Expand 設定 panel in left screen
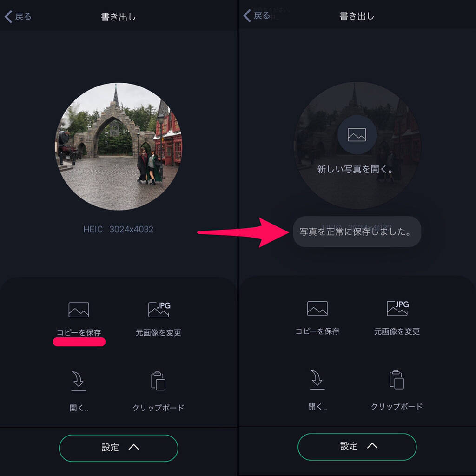This screenshot has height=476, width=476. (119, 448)
